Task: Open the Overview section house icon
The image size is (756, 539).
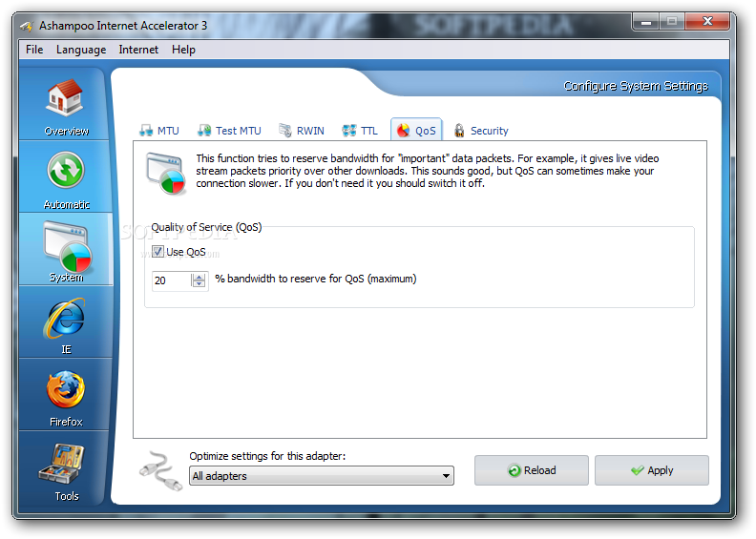Action: tap(65, 97)
